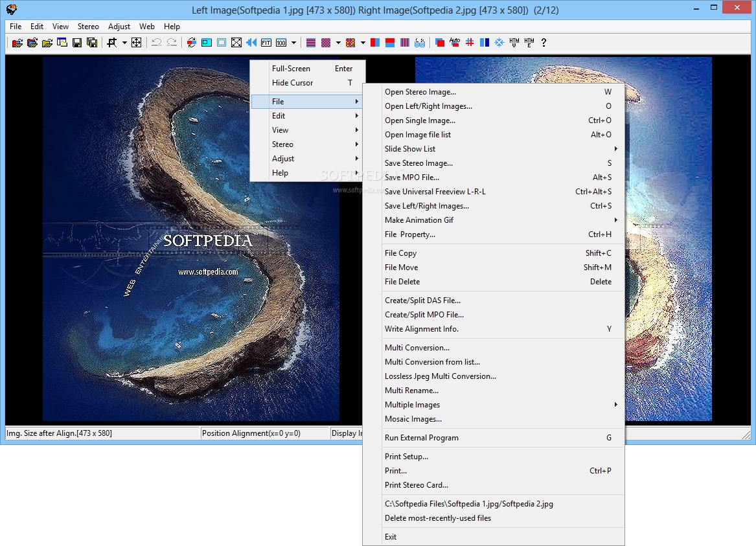Viewport: 756px width, 546px height.
Task: Select the vertical stripes column interlaced icon
Action: [x=405, y=42]
